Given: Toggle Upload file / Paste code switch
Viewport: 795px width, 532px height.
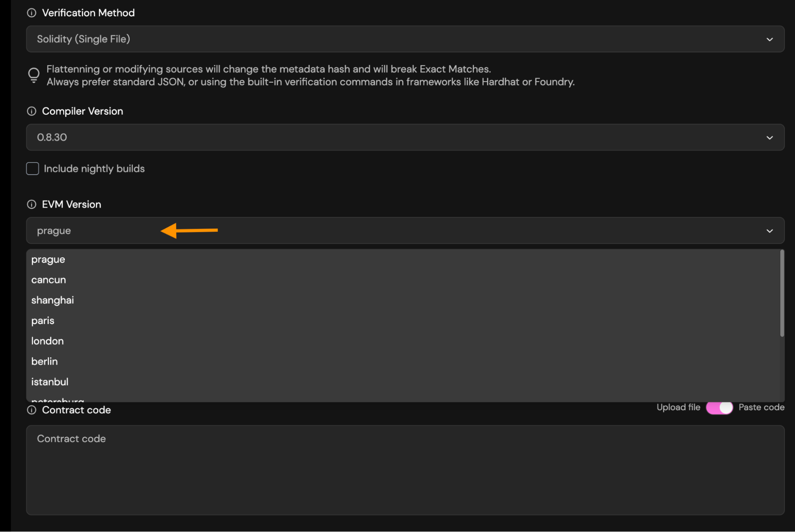Looking at the screenshot, I should click(x=719, y=408).
